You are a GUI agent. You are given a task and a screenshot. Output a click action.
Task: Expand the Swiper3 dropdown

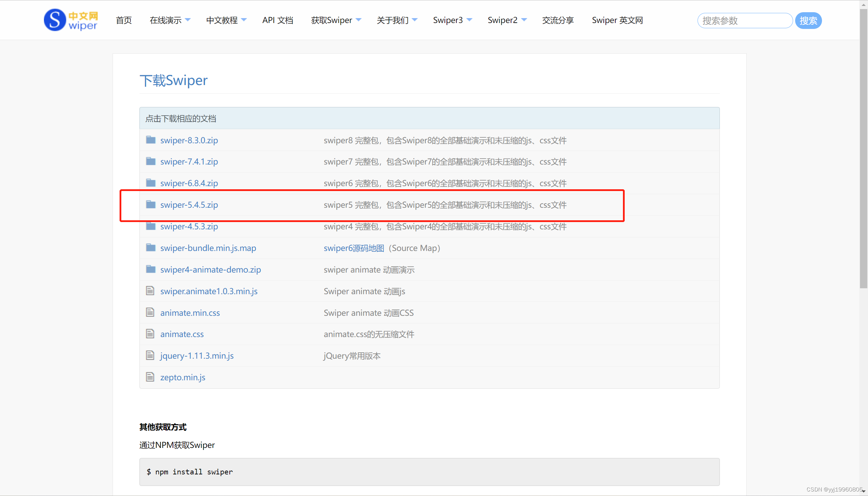(x=452, y=20)
